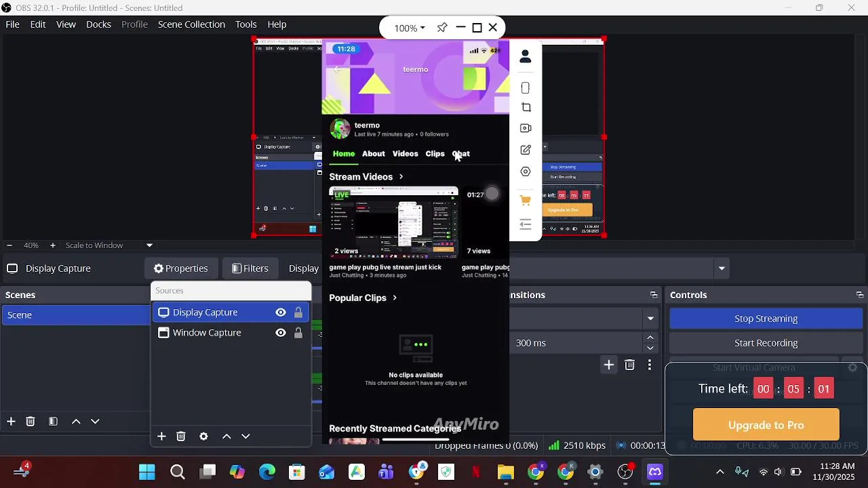The height and width of the screenshot is (488, 868).
Task: Click Upgrade to Pro button
Action: (x=766, y=425)
